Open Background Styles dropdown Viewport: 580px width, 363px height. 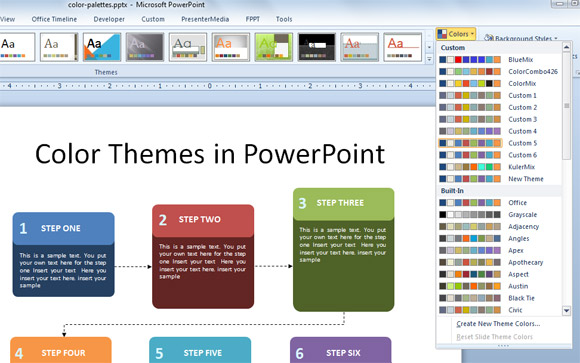tap(520, 38)
